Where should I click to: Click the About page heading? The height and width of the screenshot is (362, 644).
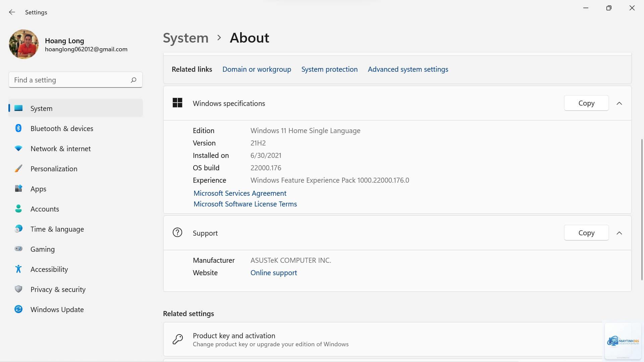249,38
